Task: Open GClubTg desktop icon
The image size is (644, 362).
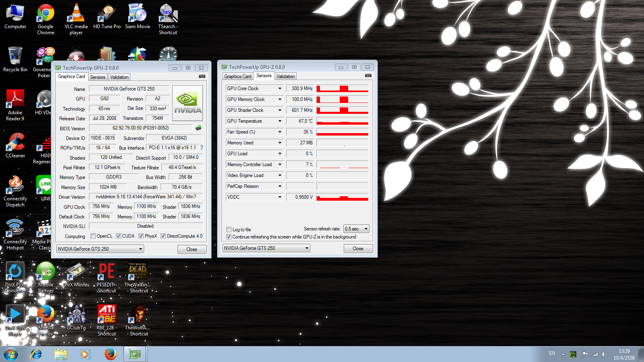Action: point(76,318)
